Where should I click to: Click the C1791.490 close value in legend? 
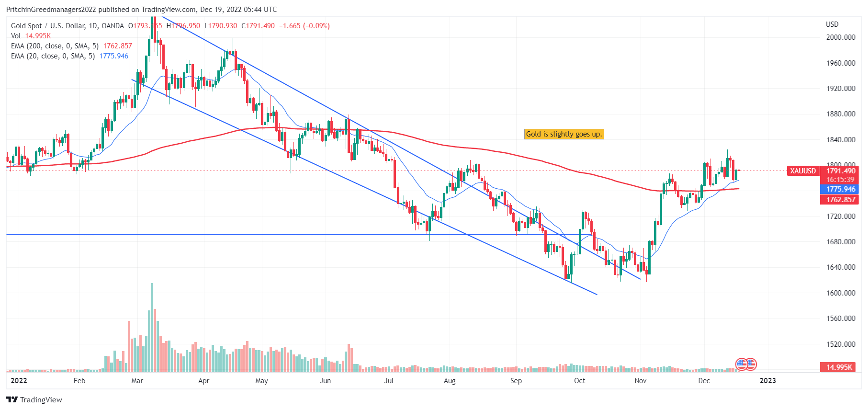point(258,26)
